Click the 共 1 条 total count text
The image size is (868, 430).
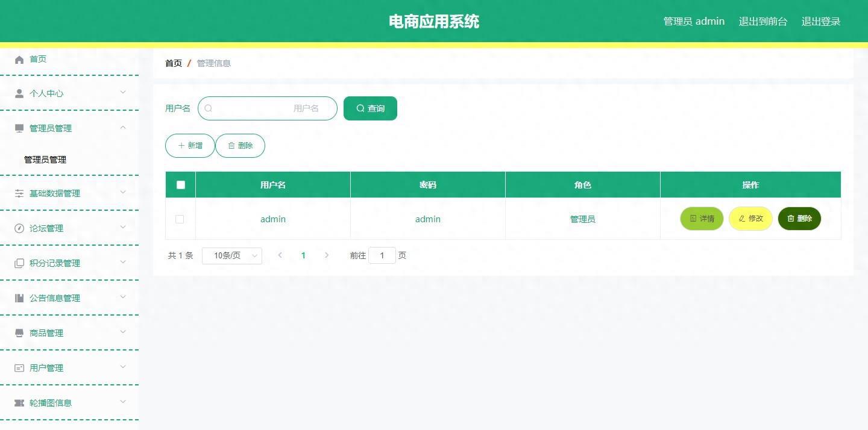click(x=180, y=255)
